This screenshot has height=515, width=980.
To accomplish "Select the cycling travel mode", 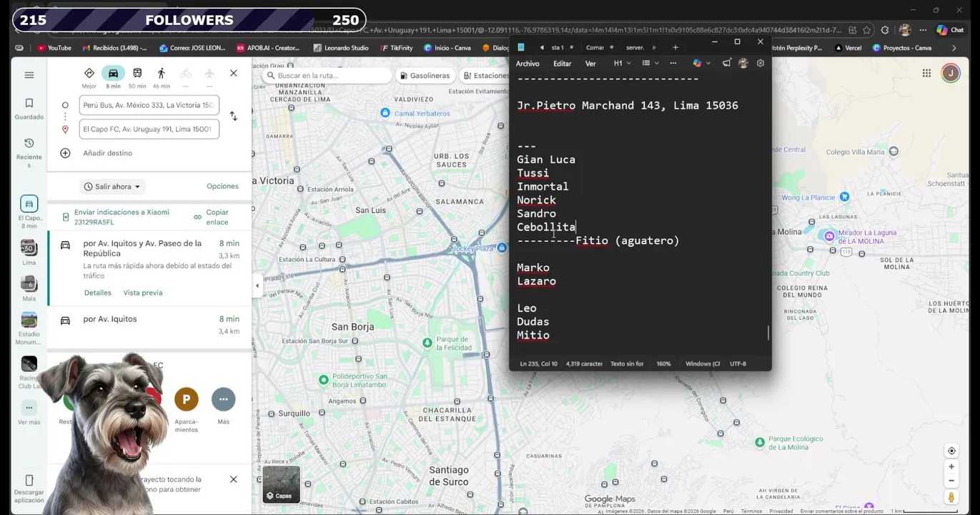I will [186, 78].
